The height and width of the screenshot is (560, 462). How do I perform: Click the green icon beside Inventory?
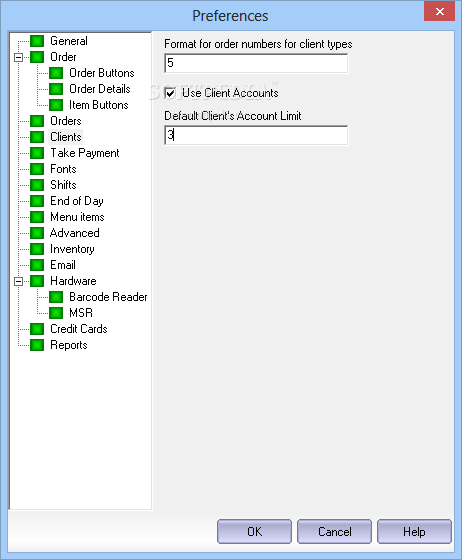click(37, 249)
